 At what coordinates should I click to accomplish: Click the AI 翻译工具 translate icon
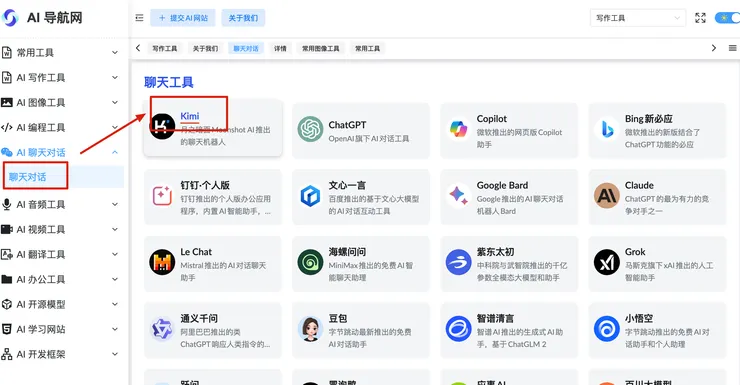pos(7,254)
